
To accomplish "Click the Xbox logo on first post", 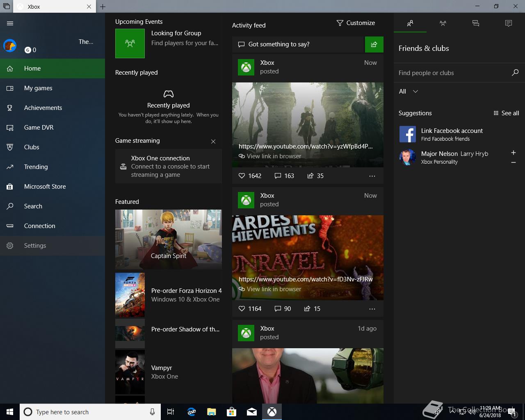I will click(246, 67).
